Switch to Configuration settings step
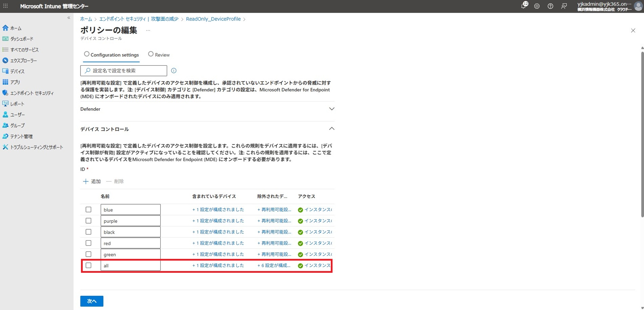The image size is (644, 310). coord(111,55)
